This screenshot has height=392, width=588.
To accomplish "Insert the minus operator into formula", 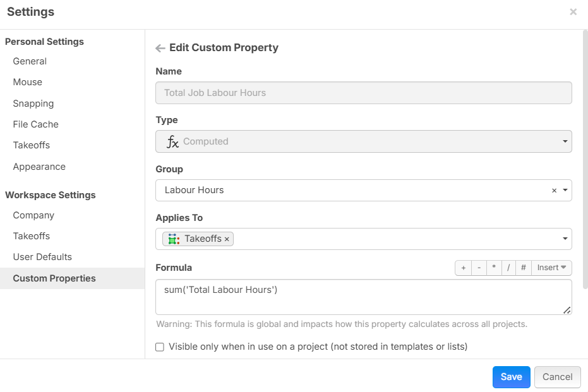I will pyautogui.click(x=479, y=268).
